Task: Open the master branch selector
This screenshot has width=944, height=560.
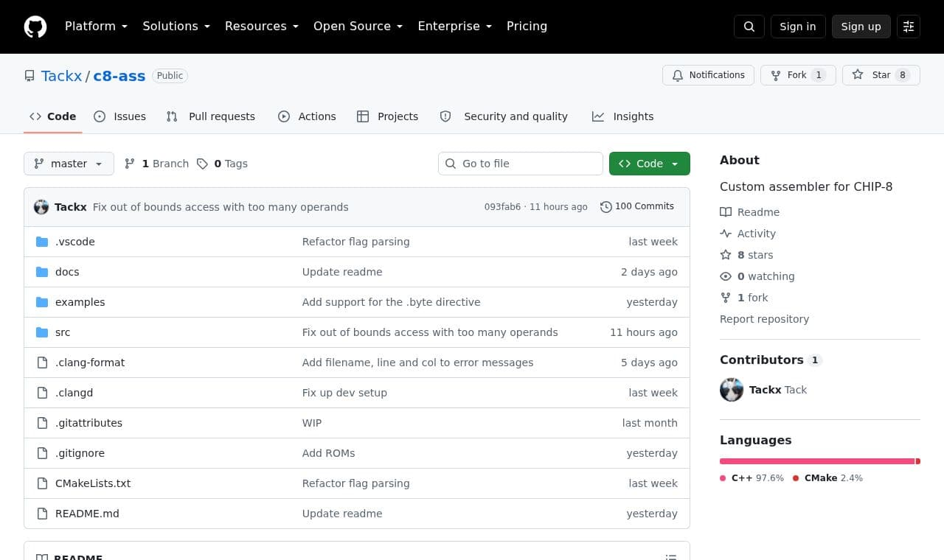Action: 69,164
